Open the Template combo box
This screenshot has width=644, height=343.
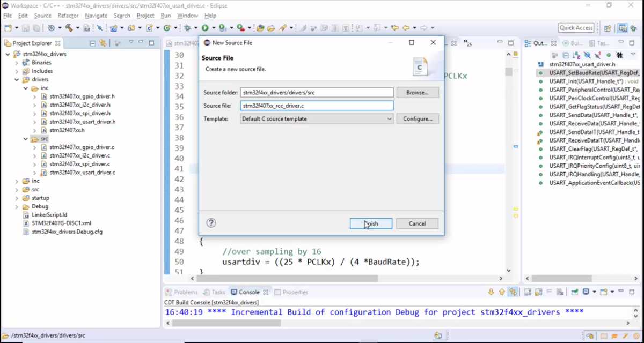[x=317, y=119]
